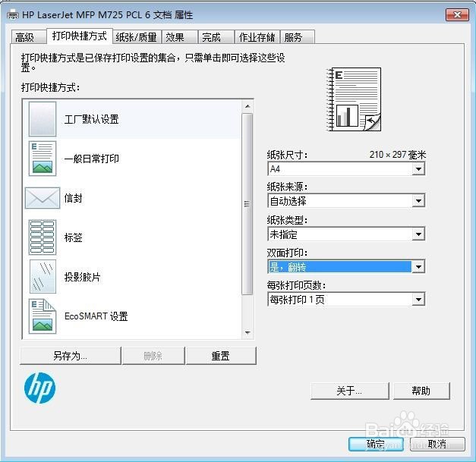Click the shortcut list scroll-up arrow
The width and height of the screenshot is (476, 462).
(x=247, y=106)
